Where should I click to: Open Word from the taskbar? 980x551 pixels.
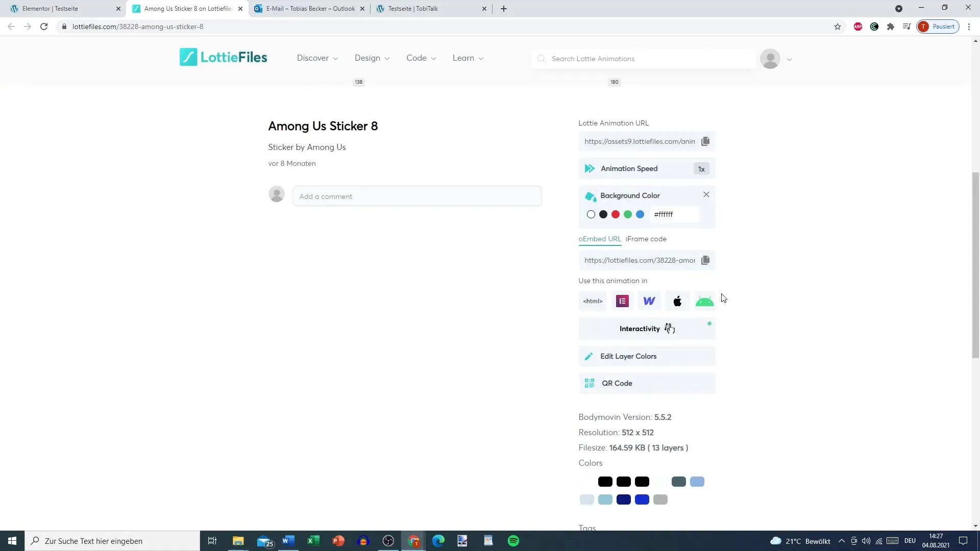288,541
